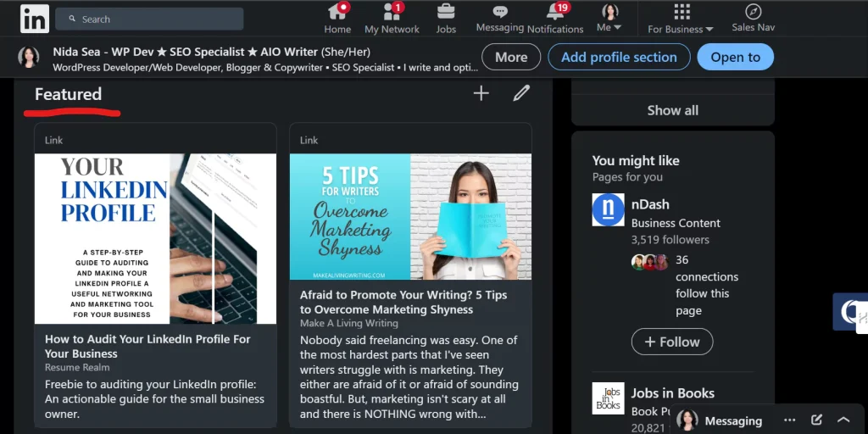Edit the Featured section with the pencil icon
Viewport: 868px width, 434px height.
click(521, 93)
